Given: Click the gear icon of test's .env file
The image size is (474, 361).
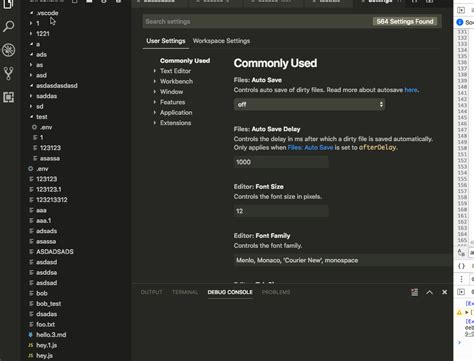Looking at the screenshot, I should tap(34, 127).
